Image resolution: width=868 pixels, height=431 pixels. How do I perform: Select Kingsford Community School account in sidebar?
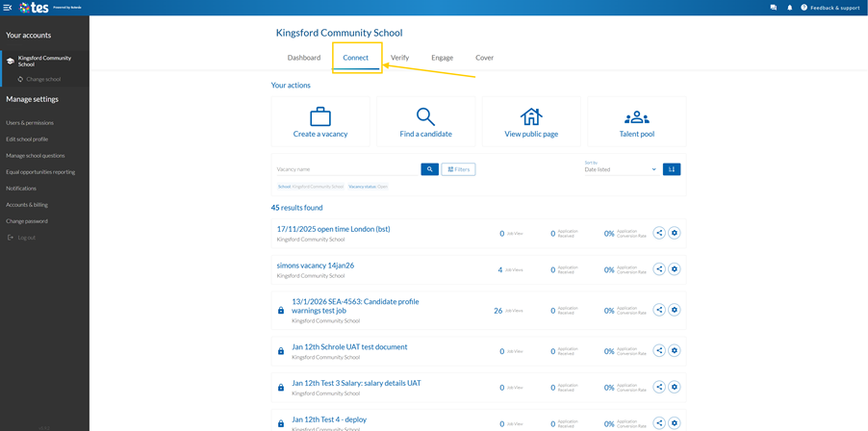pyautogui.click(x=45, y=61)
